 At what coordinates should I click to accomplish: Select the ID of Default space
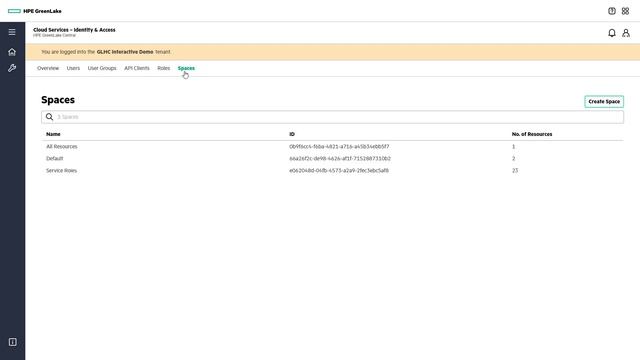coord(340,158)
